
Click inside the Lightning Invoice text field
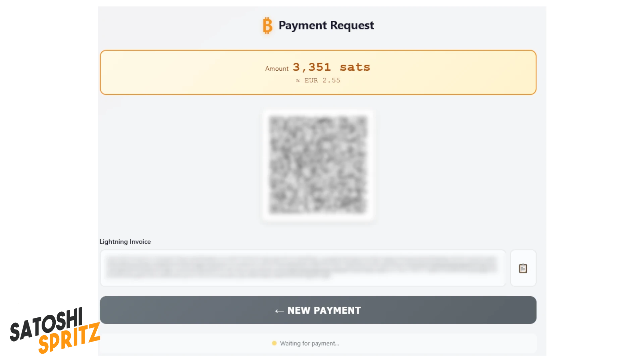(x=303, y=268)
